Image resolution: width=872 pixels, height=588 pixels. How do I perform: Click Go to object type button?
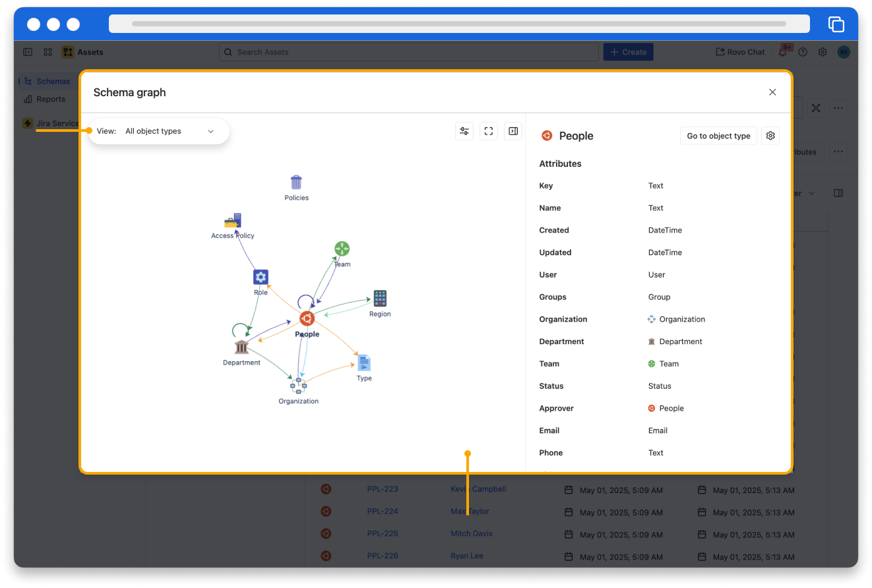click(718, 136)
